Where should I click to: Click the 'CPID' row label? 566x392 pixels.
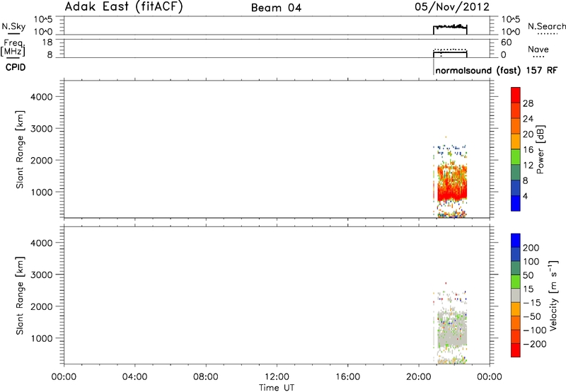click(16, 67)
